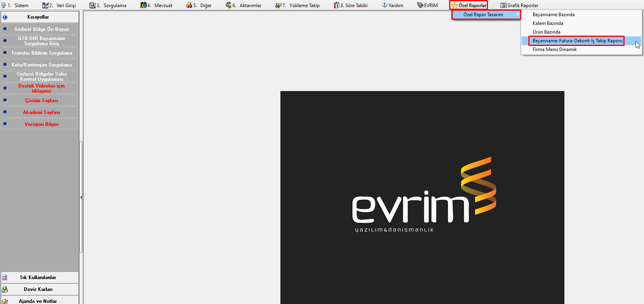Open the 6. Aktarımlar menu
The width and height of the screenshot is (644, 304).
244,5
